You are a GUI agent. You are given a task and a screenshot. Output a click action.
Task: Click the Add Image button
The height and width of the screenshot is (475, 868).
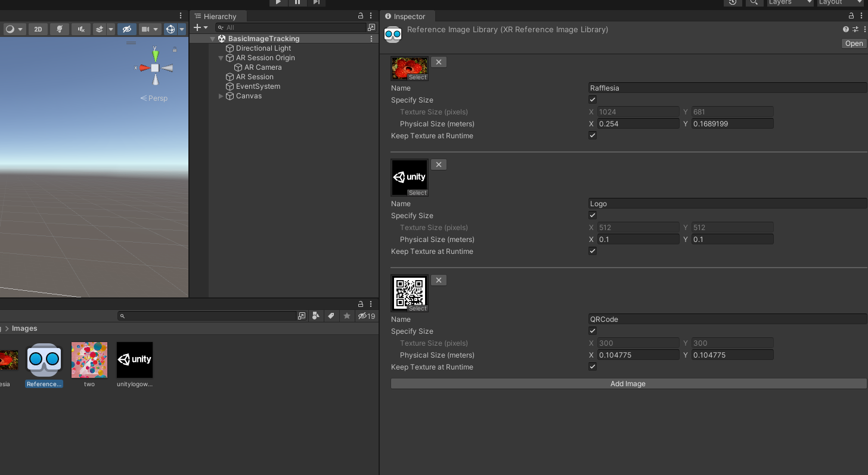(x=628, y=384)
